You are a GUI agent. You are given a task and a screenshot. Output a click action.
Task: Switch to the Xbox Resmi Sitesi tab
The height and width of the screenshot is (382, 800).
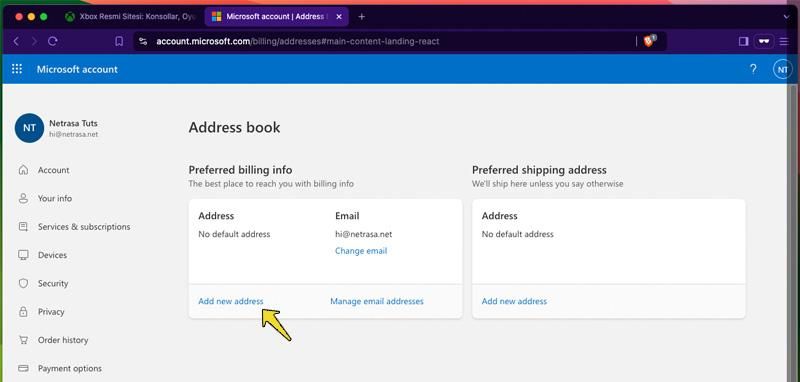click(131, 16)
